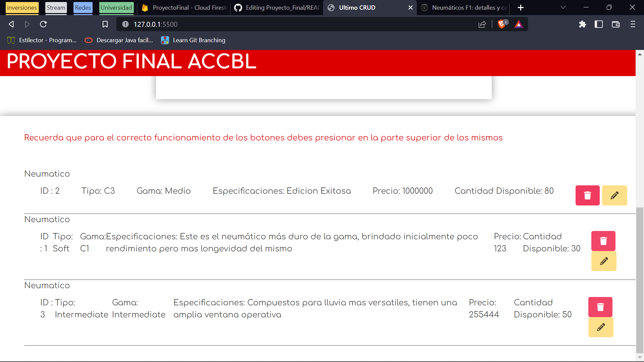Click text 'Cantidad Disponible: 80'
Image resolution: width=644 pixels, height=362 pixels.
pos(504,191)
